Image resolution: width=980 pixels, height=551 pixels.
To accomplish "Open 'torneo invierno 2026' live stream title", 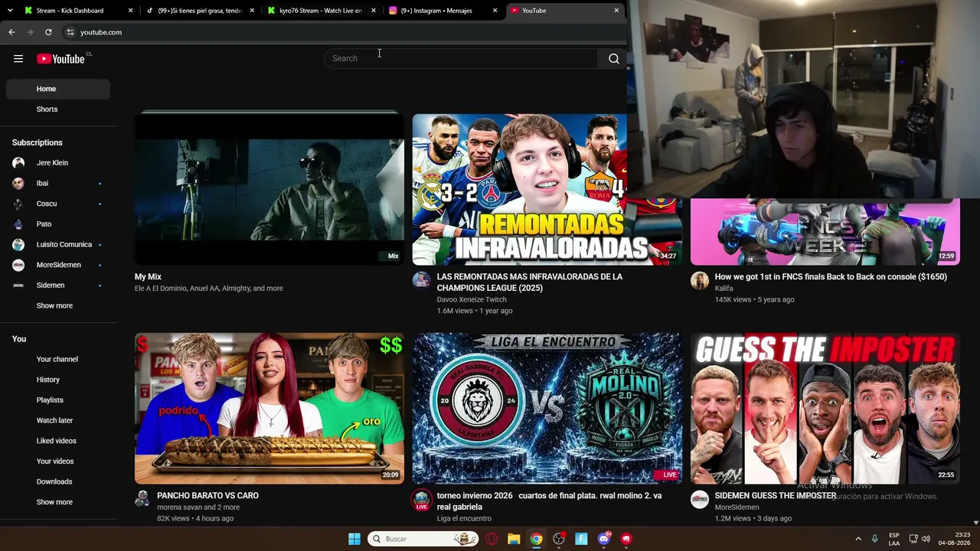I will [x=549, y=501].
